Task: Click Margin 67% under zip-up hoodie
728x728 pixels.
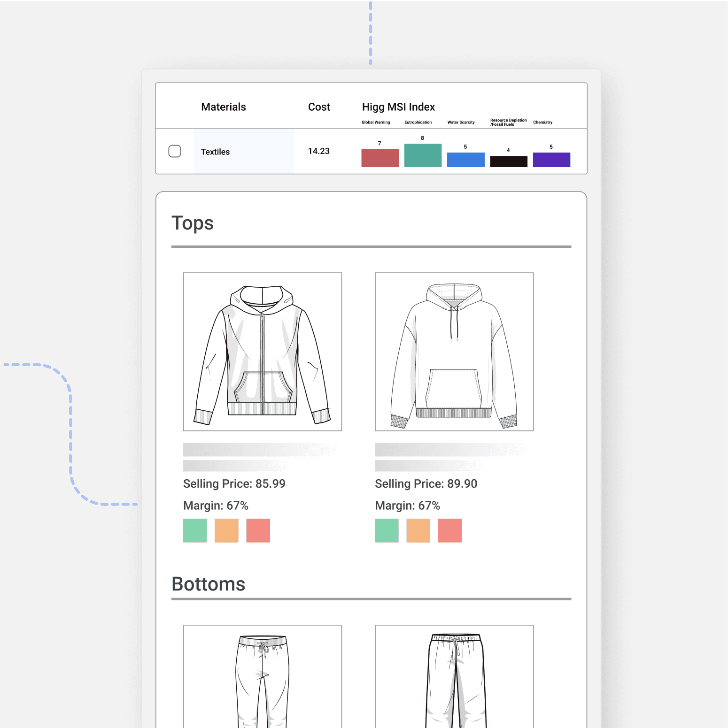Action: coord(216,506)
